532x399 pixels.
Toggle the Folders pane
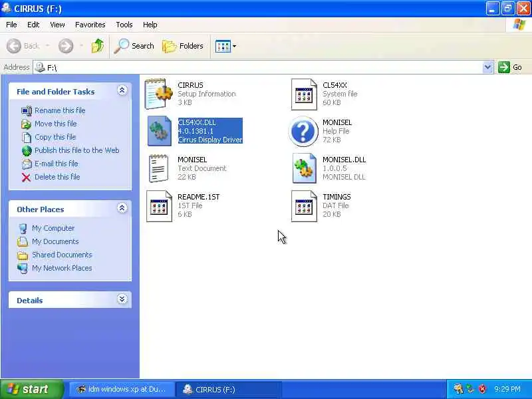click(x=183, y=46)
